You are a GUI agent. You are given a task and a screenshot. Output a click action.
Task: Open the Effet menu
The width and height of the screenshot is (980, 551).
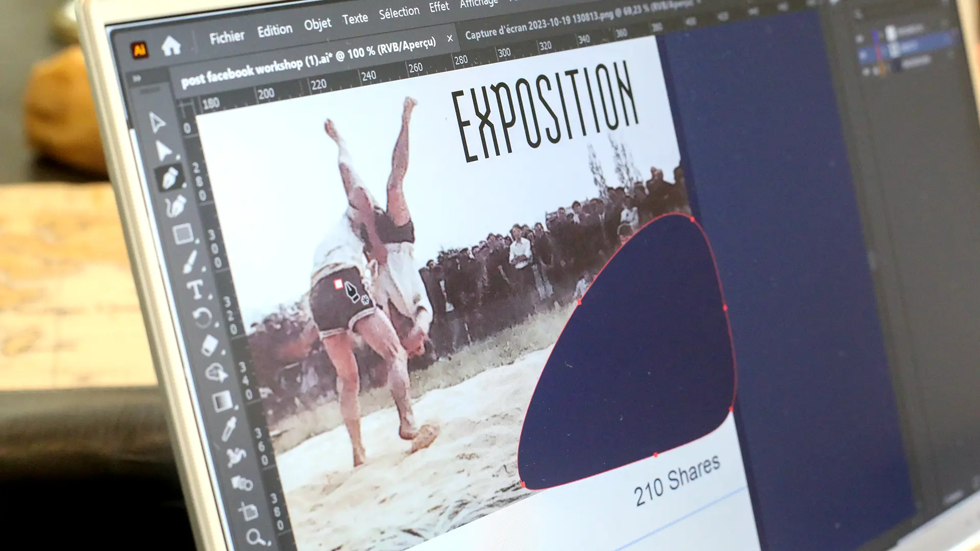[439, 7]
